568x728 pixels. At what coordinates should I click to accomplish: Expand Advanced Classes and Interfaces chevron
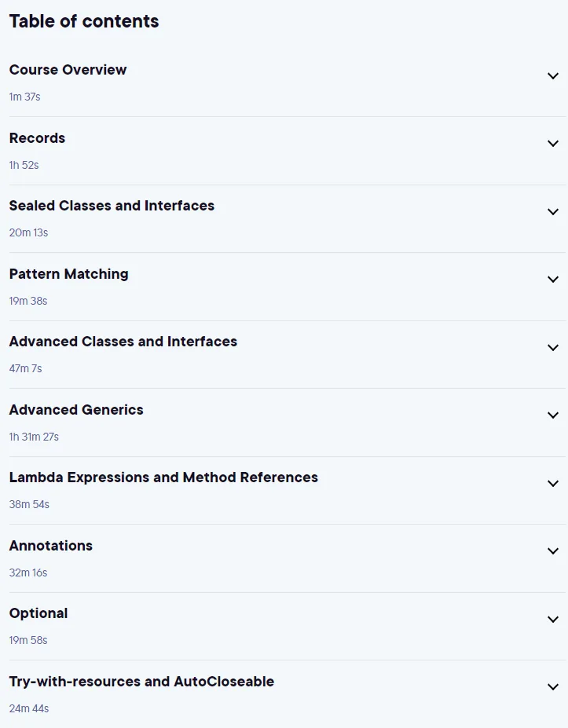coord(552,348)
